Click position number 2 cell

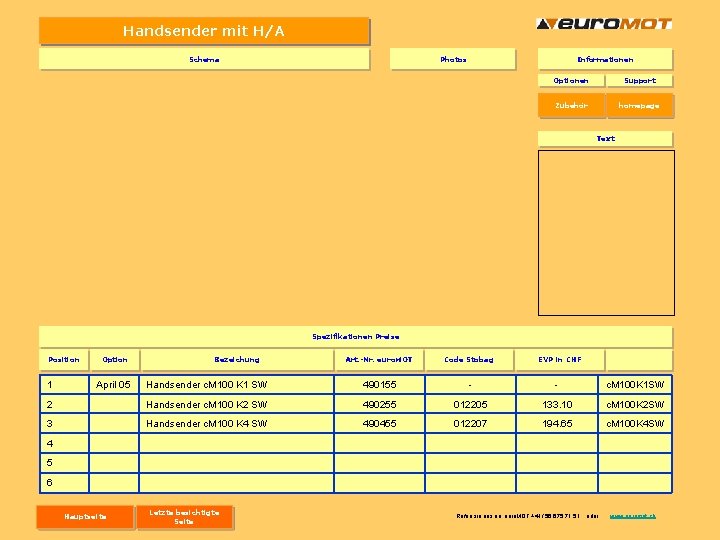point(64,404)
